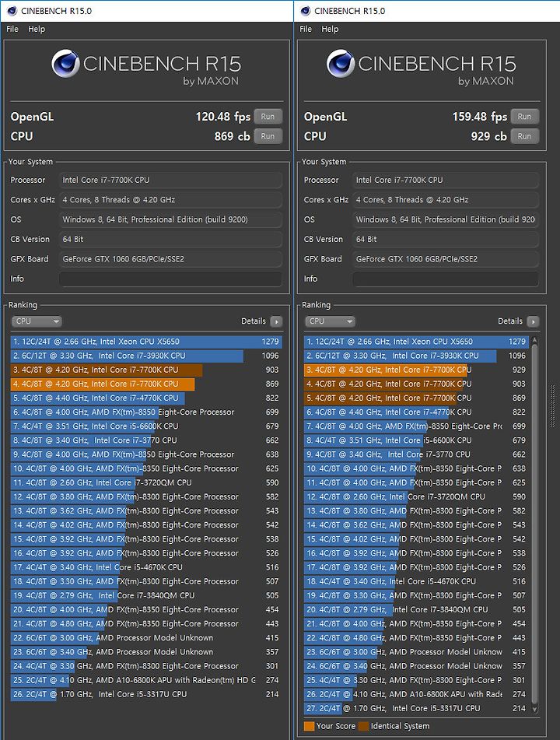Image resolution: width=560 pixels, height=740 pixels.
Task: Select i7-3770 ranking row in left window
Action: pos(146,440)
